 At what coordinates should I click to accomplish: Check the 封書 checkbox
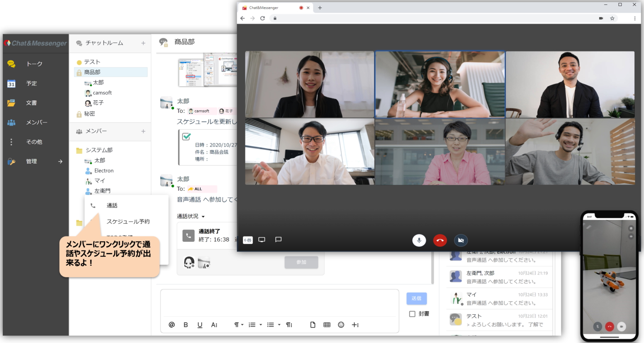click(412, 314)
